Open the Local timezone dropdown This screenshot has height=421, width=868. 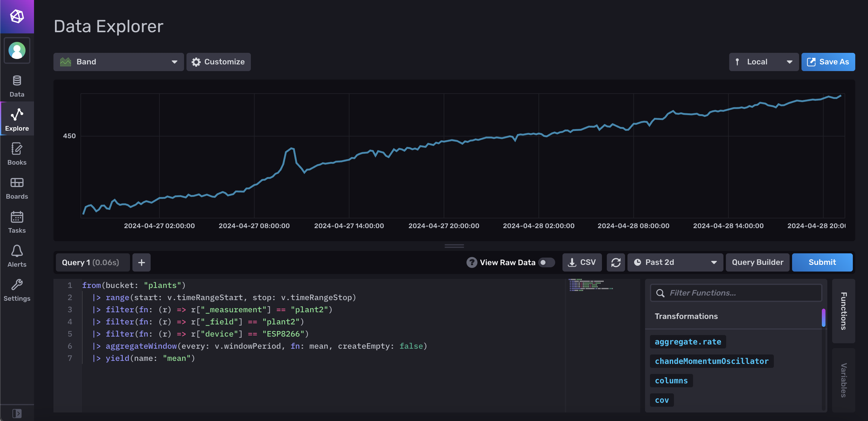point(764,62)
